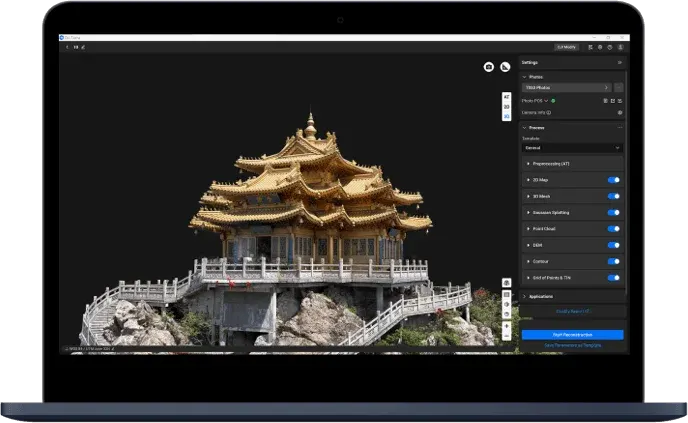Screen dimensions: 688x423
Task: Click the blue link above Start Reconstruction
Action: (572, 312)
